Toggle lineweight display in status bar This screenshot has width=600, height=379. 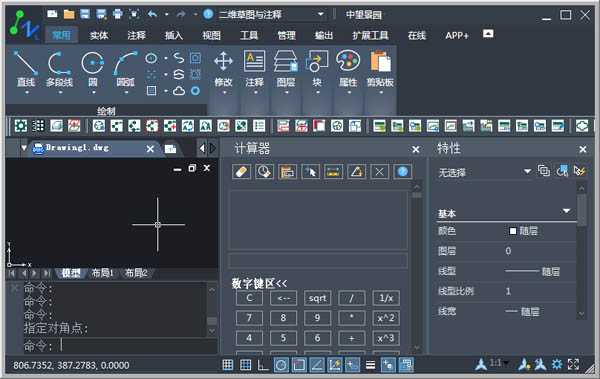tap(370, 365)
